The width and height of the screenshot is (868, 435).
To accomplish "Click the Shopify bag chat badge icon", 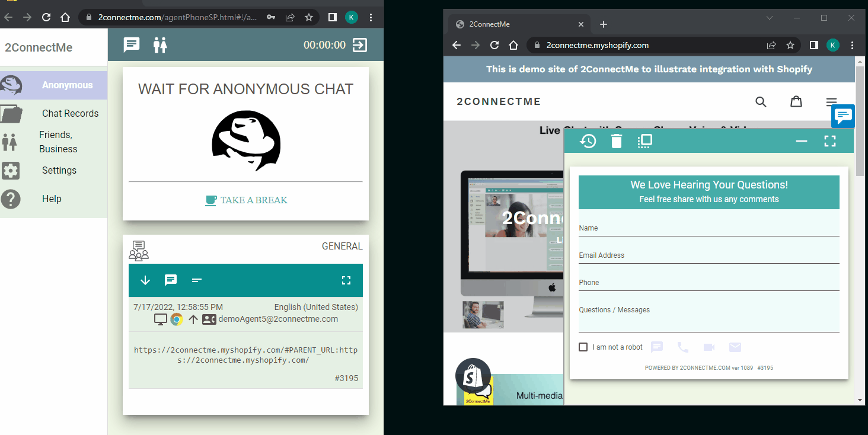I will [x=473, y=376].
